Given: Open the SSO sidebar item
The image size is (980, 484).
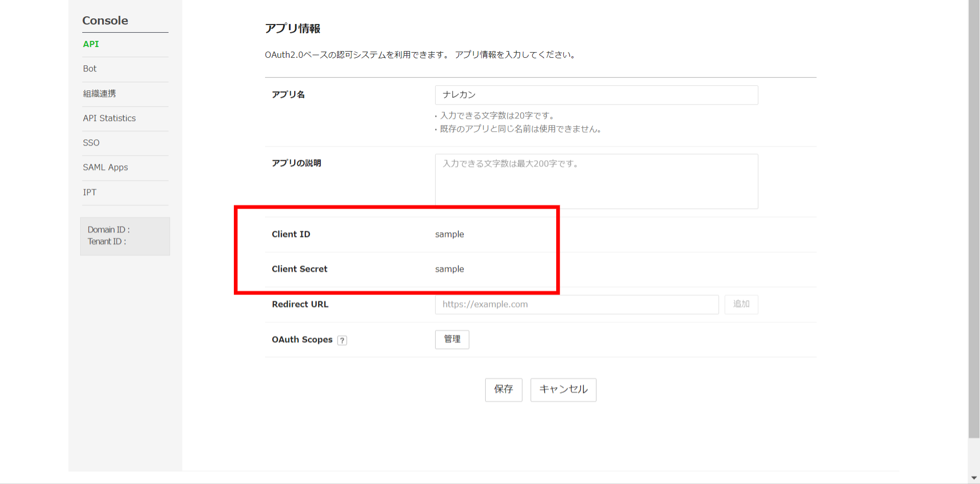Looking at the screenshot, I should [91, 142].
